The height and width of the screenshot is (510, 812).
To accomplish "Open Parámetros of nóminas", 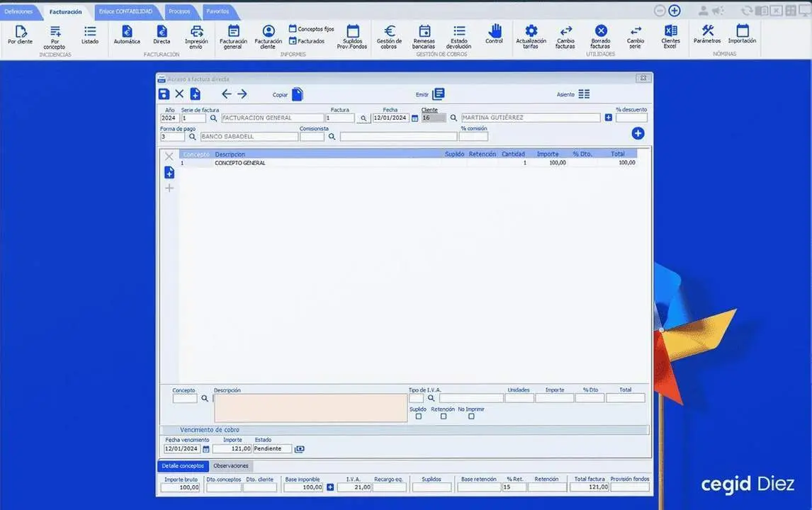I will 707,34.
